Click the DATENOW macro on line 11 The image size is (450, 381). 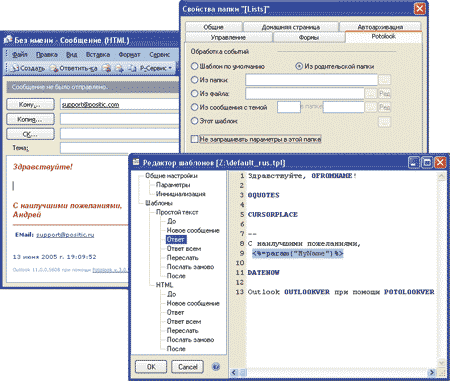click(263, 273)
